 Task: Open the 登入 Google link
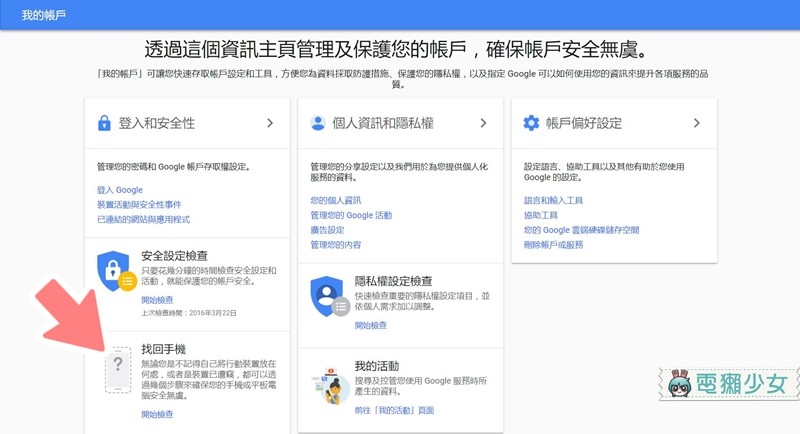(x=120, y=190)
